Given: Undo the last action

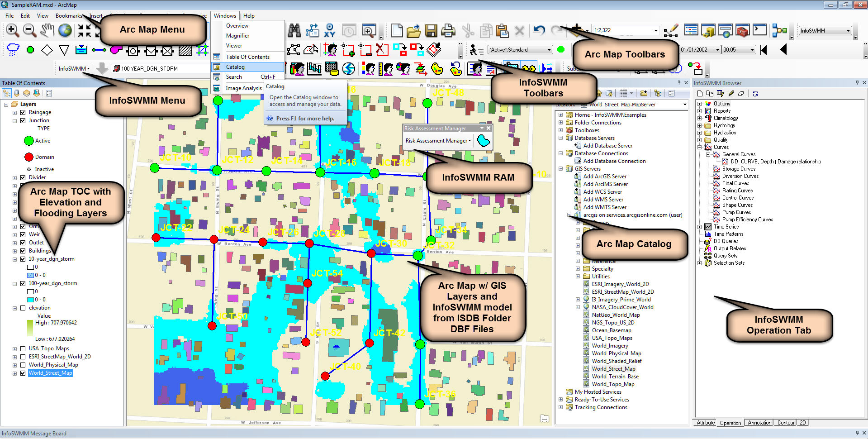Looking at the screenshot, I should [x=539, y=30].
